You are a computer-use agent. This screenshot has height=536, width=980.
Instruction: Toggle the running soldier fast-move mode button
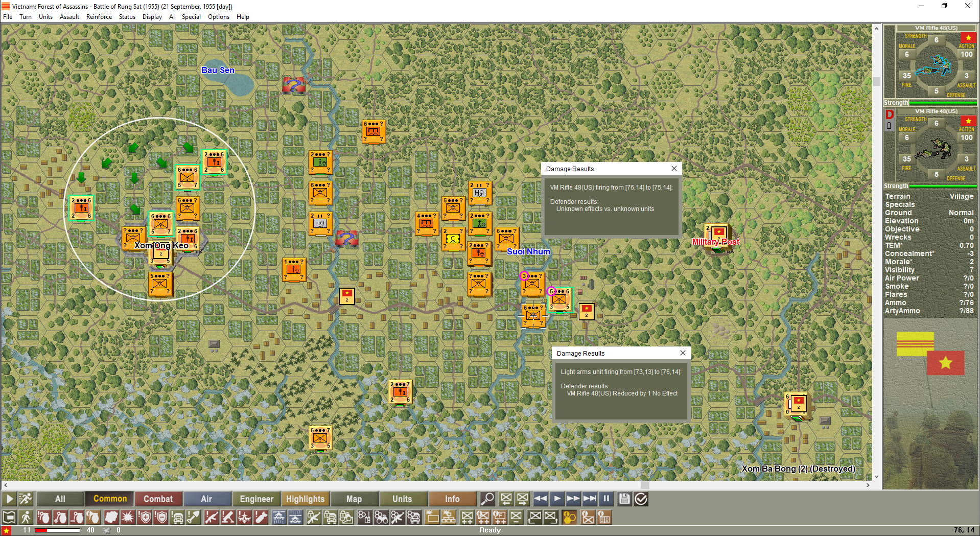point(25,499)
